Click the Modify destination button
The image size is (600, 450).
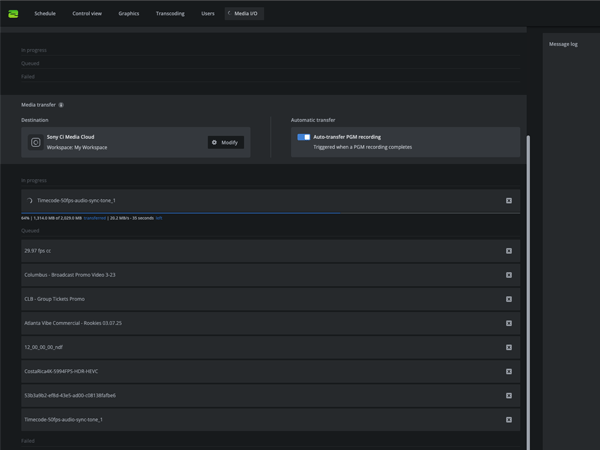[226, 142]
